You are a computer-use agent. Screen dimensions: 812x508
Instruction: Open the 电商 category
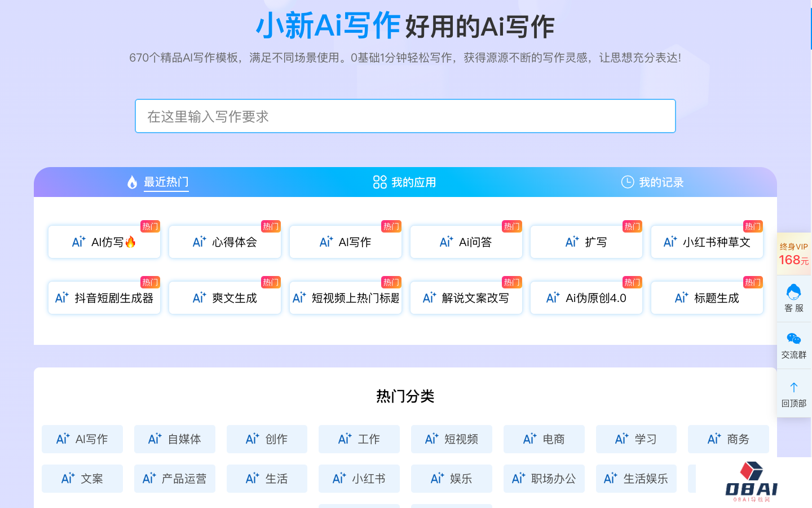coord(544,439)
